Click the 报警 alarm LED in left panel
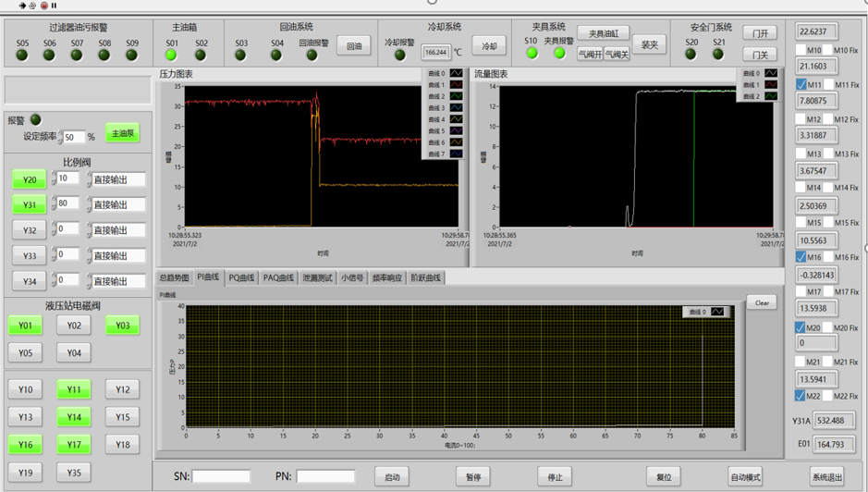Viewport: 868px width, 492px height. (35, 119)
